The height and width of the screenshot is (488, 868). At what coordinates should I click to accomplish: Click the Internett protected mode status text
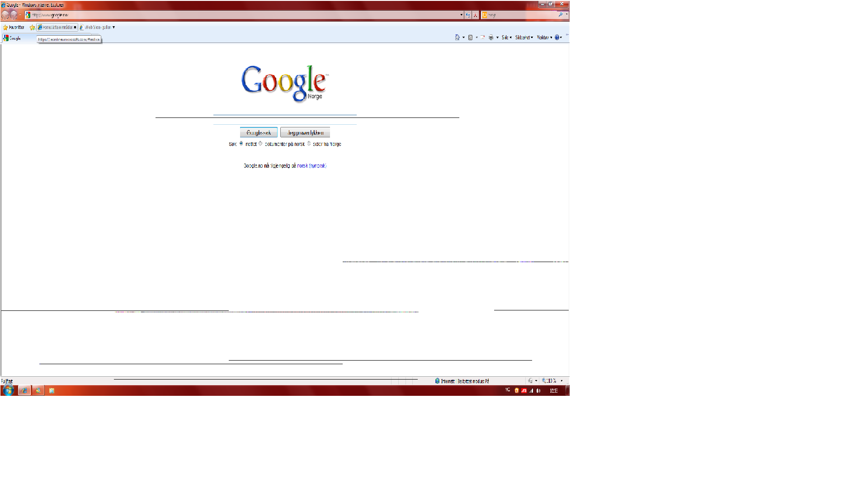click(x=465, y=381)
